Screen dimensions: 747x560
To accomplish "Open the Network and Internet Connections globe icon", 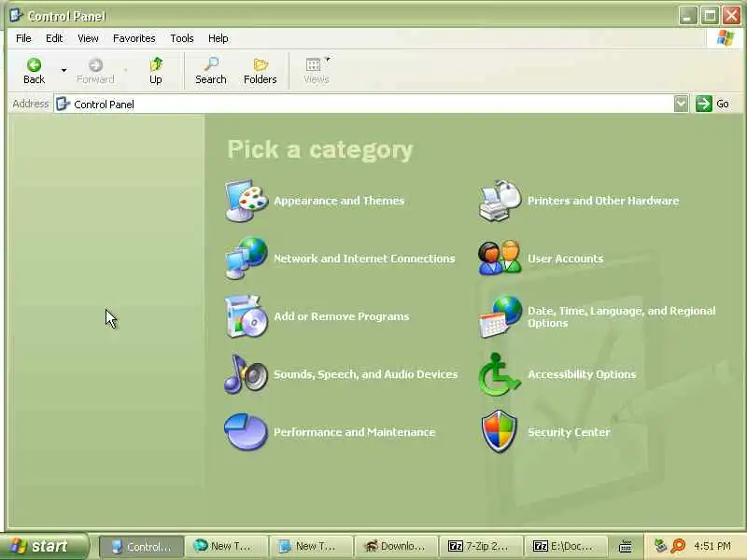I will click(246, 259).
